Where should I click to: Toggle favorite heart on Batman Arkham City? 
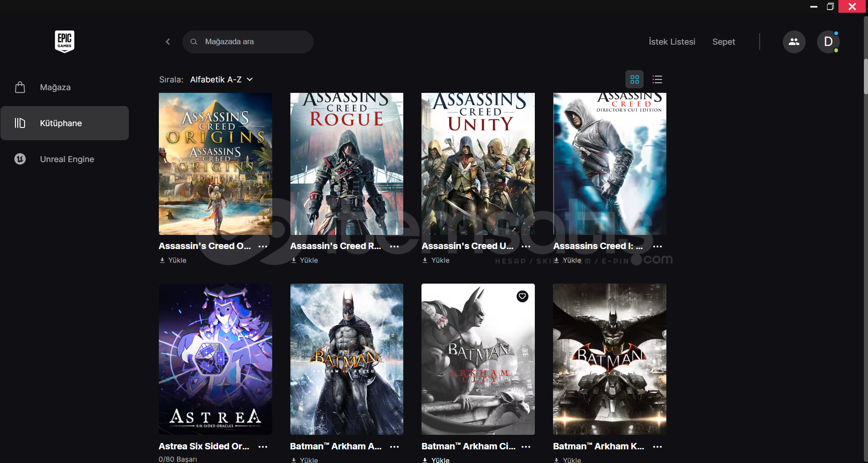(x=523, y=296)
